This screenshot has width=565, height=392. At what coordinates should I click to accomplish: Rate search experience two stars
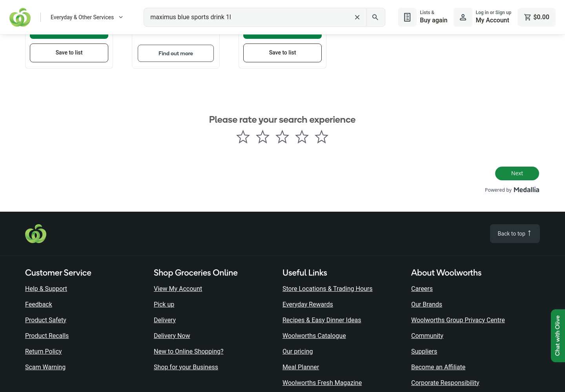[x=262, y=137]
